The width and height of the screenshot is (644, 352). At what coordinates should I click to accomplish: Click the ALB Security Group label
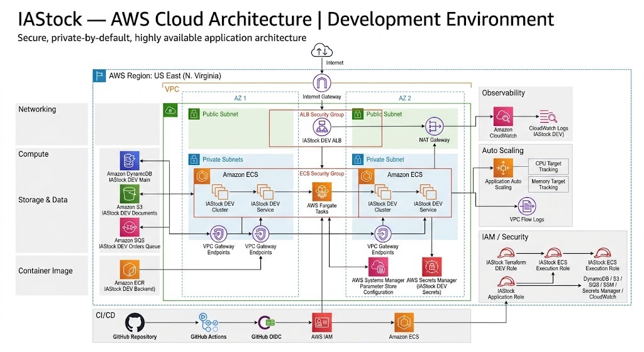click(321, 115)
